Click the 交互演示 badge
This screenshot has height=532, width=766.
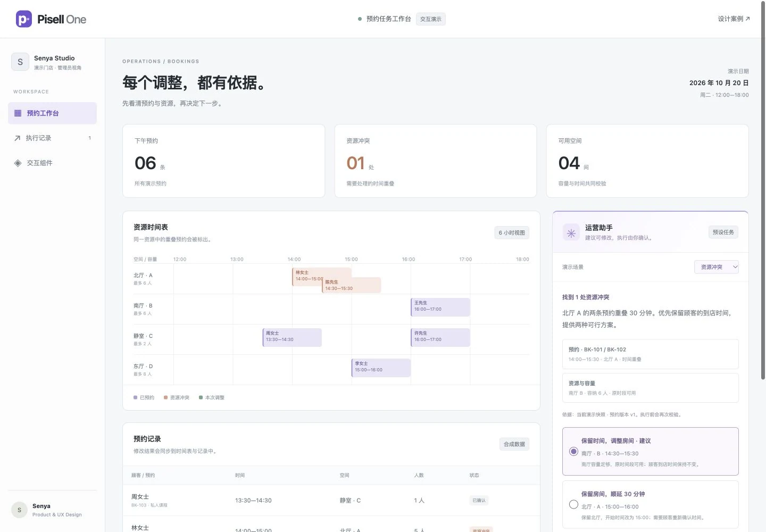tap(431, 19)
